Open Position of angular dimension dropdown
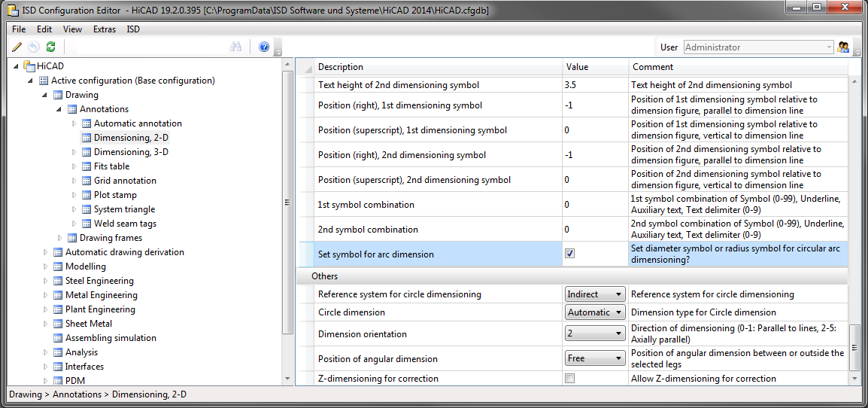This screenshot has height=408, width=868. point(595,359)
